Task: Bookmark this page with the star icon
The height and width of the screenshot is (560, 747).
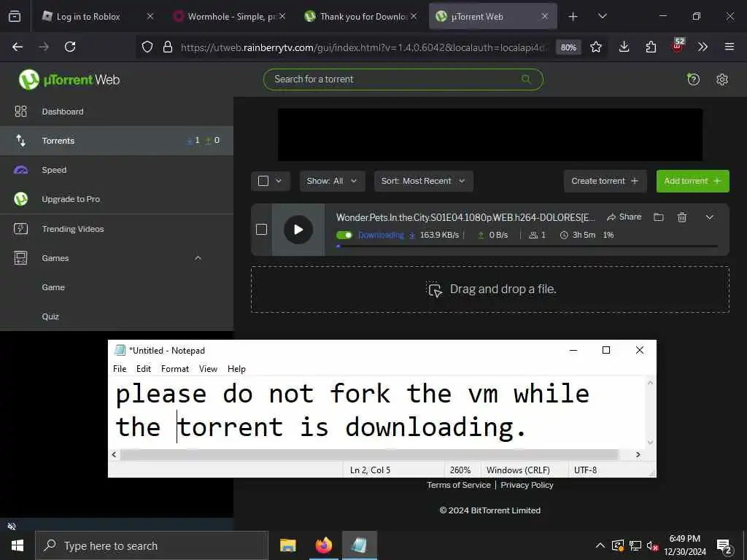Action: pos(595,47)
